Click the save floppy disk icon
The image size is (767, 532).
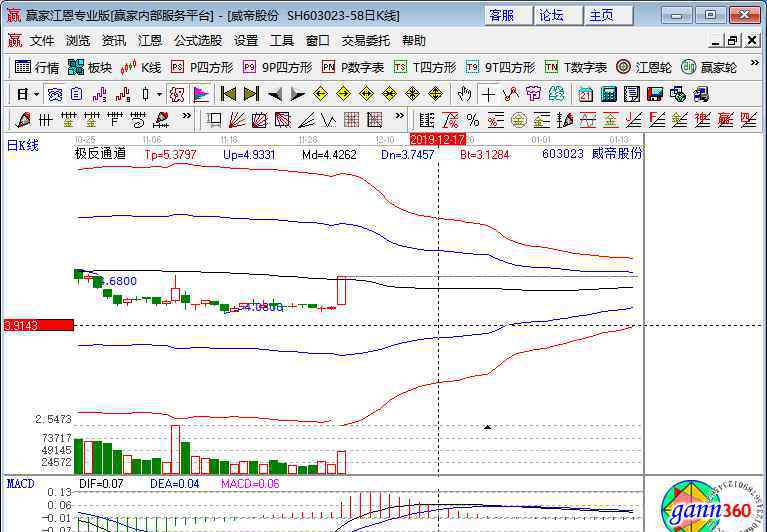tap(654, 94)
